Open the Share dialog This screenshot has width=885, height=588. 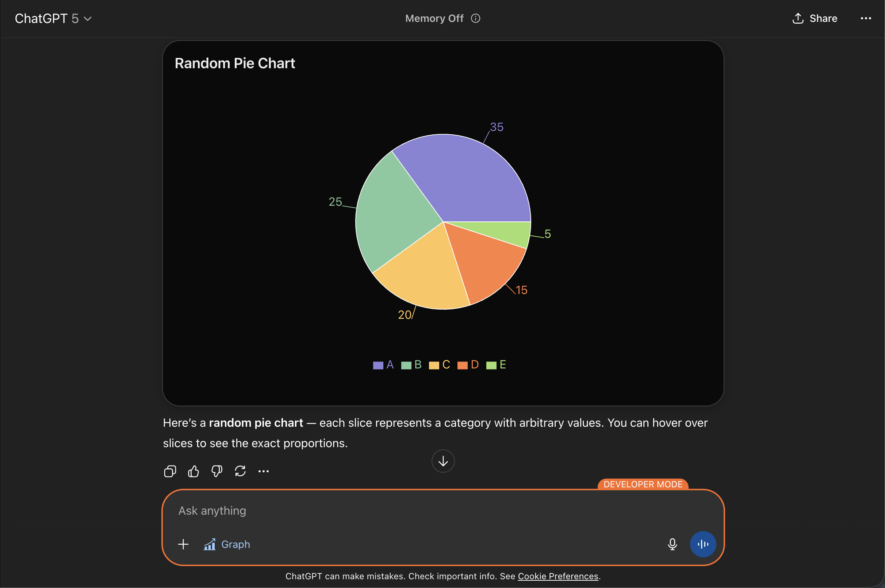[816, 18]
